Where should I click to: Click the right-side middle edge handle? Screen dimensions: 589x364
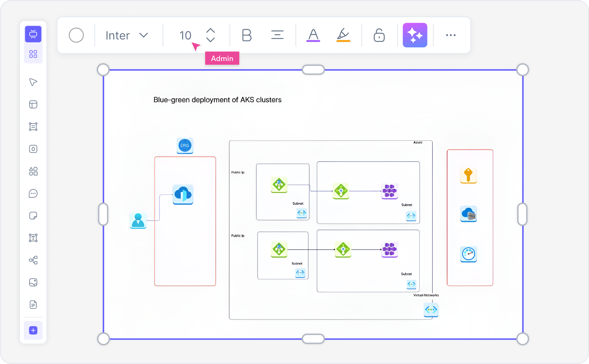pyautogui.click(x=523, y=214)
